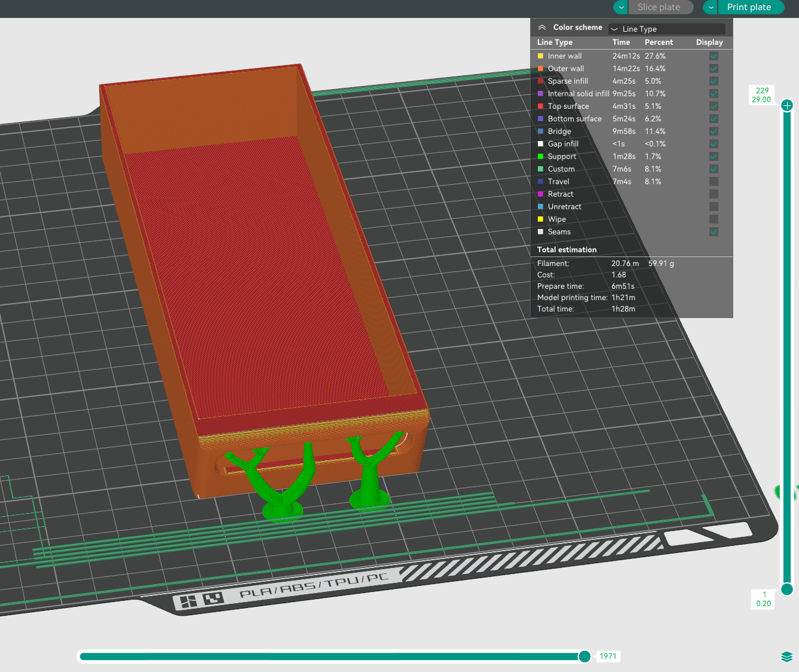799x672 pixels.
Task: Click the Percent column header
Action: point(659,42)
